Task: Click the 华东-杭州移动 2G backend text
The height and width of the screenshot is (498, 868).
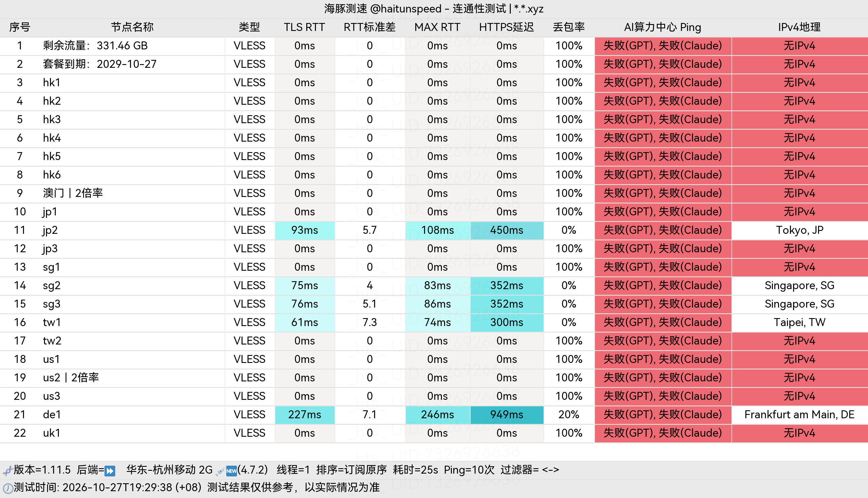Action: [169, 470]
